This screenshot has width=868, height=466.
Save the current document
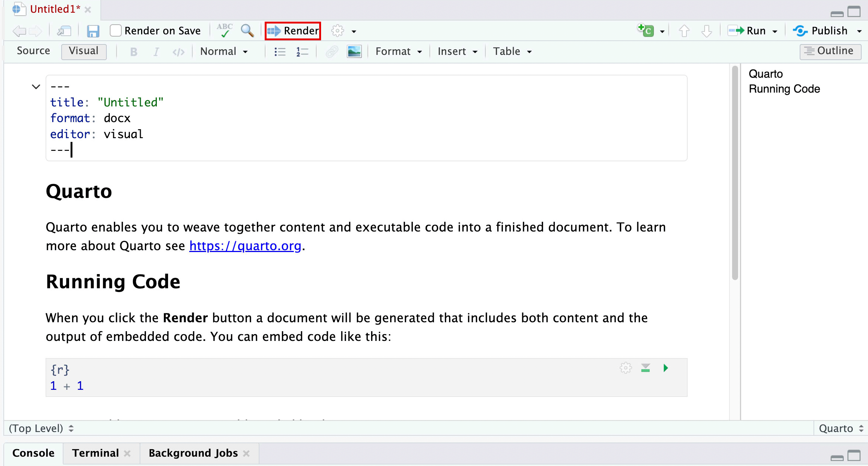93,31
